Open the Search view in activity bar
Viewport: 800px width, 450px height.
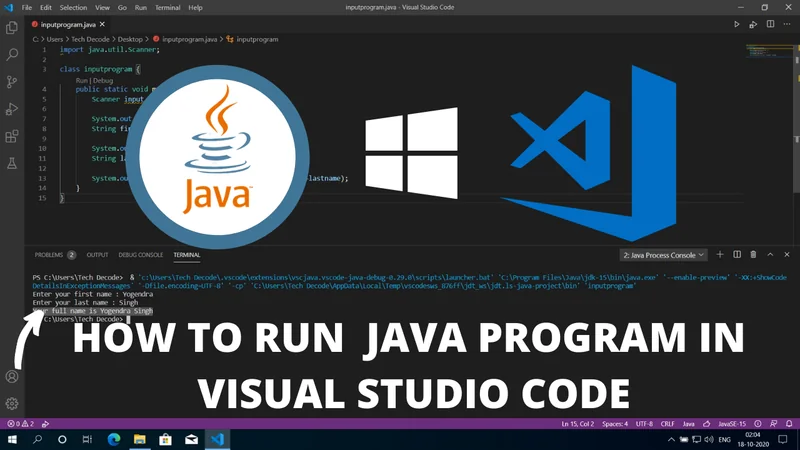point(12,56)
